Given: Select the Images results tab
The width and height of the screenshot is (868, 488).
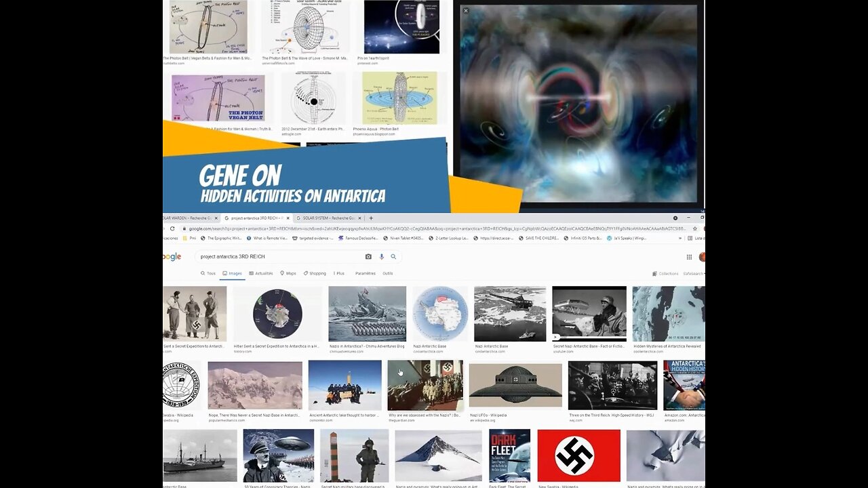Looking at the screenshot, I should tap(232, 274).
